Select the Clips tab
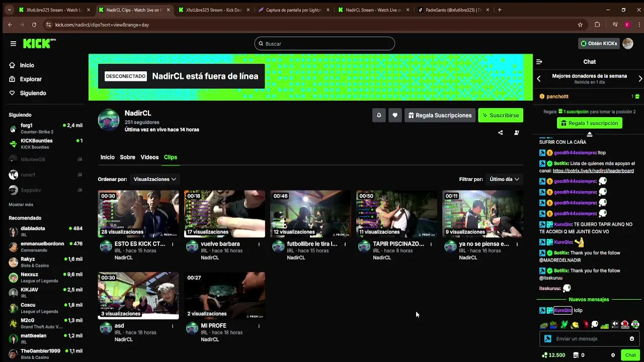This screenshot has width=644, height=362. (x=170, y=157)
